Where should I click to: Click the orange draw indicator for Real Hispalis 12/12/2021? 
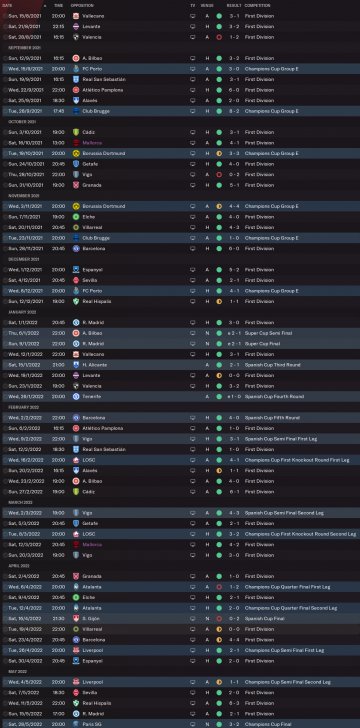(x=219, y=301)
